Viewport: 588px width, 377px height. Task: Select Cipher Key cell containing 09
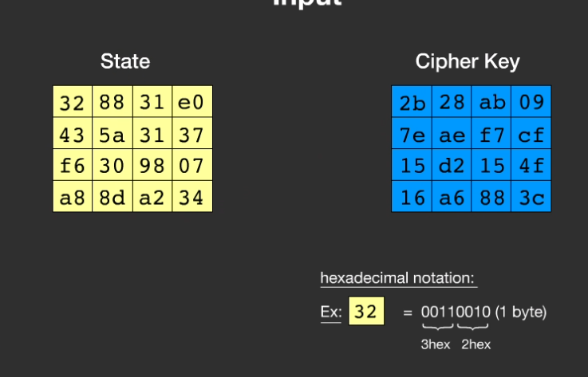coord(531,102)
